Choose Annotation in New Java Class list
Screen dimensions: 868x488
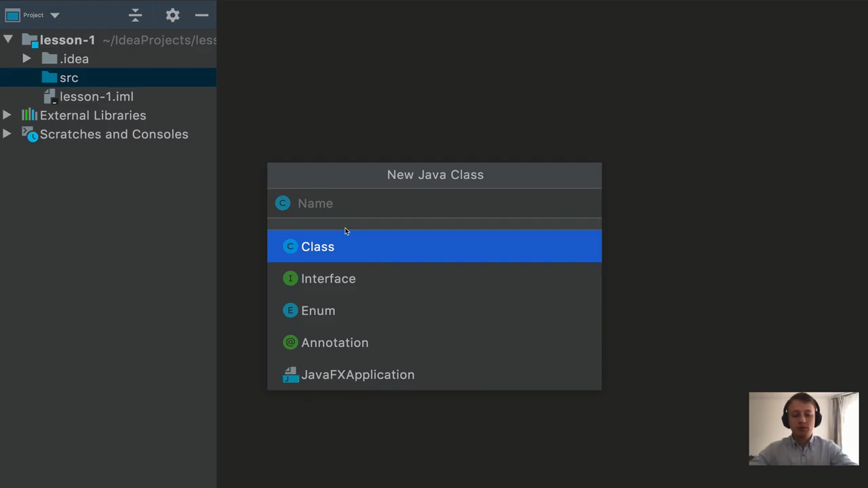(434, 342)
